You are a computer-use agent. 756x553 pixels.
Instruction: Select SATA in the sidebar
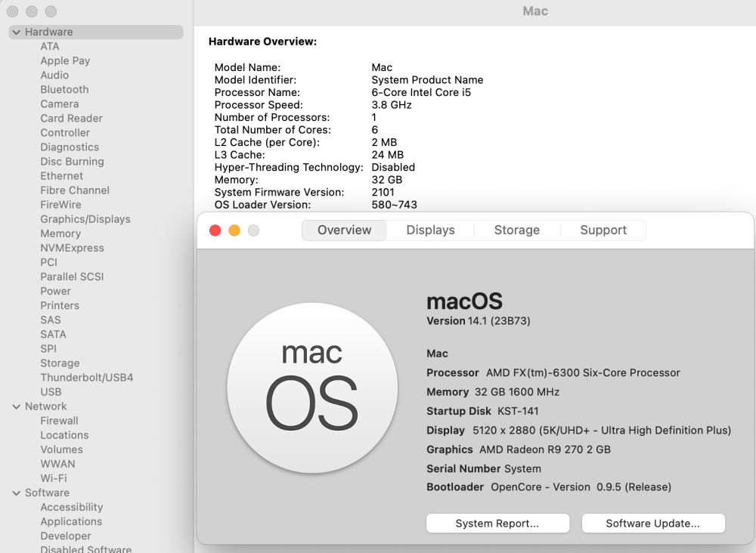(53, 335)
